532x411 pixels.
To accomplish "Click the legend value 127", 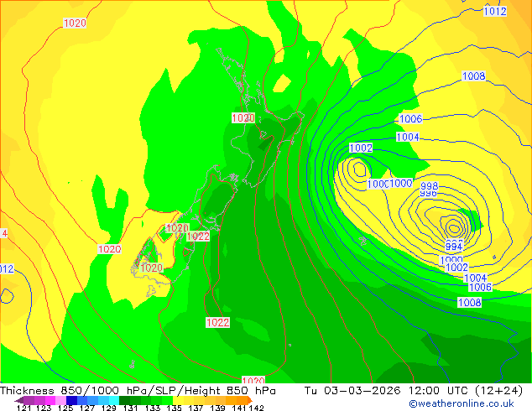I will pyautogui.click(x=87, y=408).
